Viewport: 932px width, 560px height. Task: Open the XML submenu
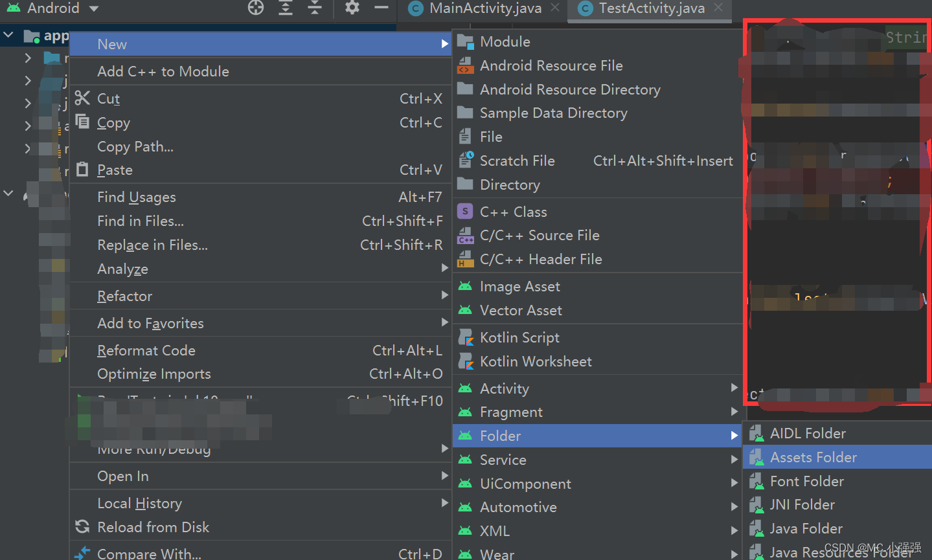[x=597, y=531]
